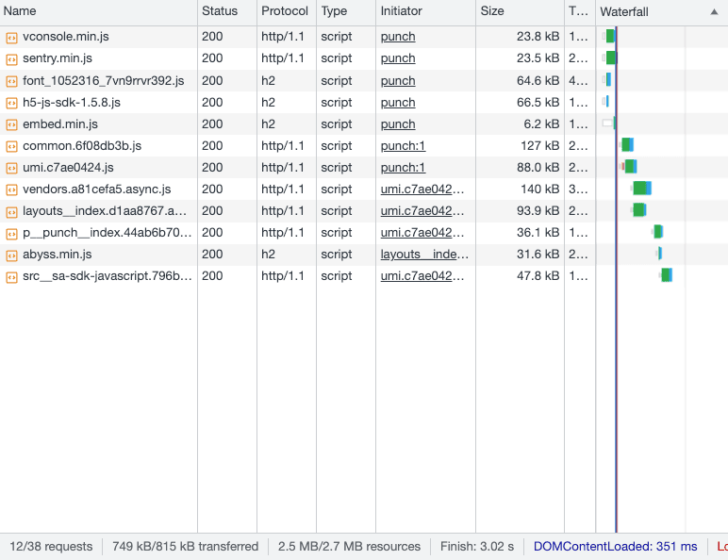Open punch initiator link for font_1052316_7vn9rrvr392.js

coord(398,81)
